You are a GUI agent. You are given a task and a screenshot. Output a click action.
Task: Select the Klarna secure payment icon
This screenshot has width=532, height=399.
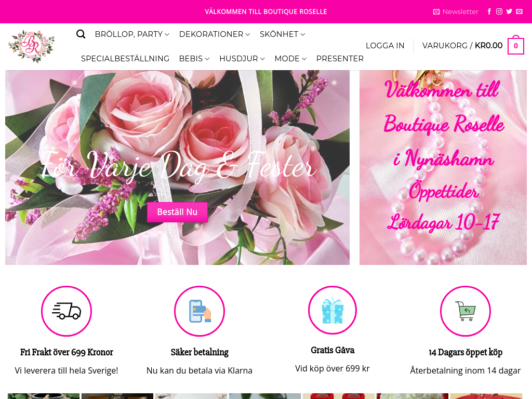click(199, 310)
